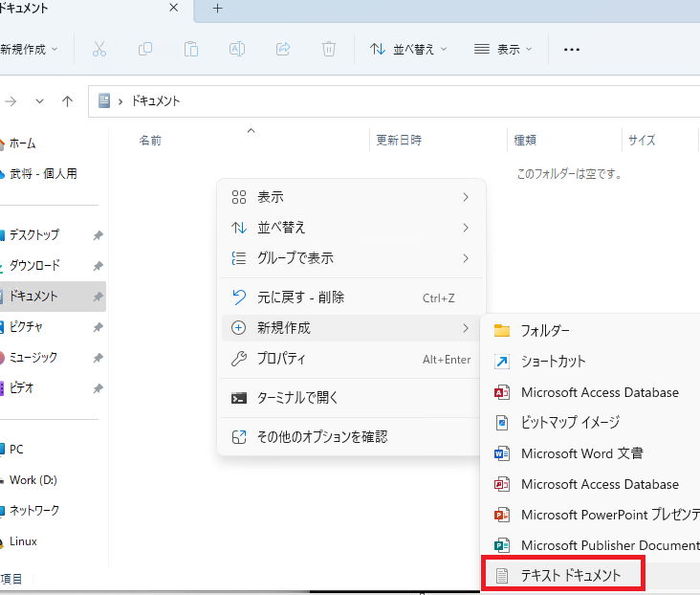Open a new tab with plus button
The image size is (700, 595).
[217, 9]
